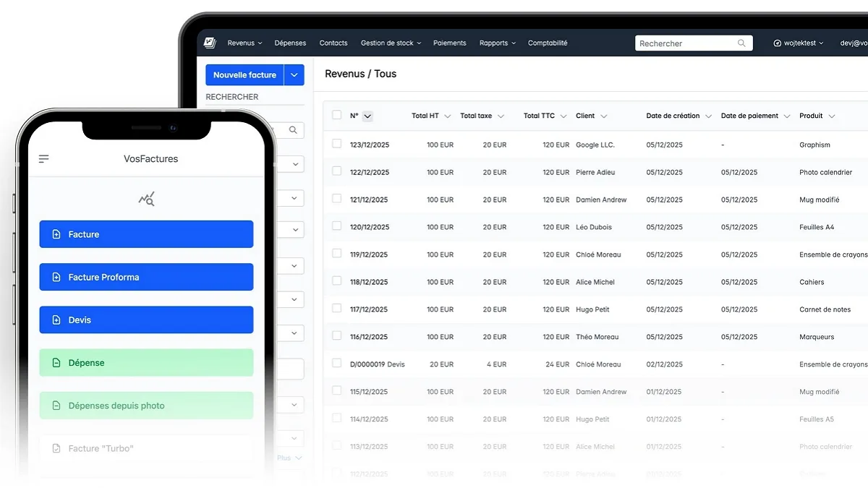Click the VosFactures logo in tablet navbar
The width and height of the screenshot is (868, 488).
(210, 43)
